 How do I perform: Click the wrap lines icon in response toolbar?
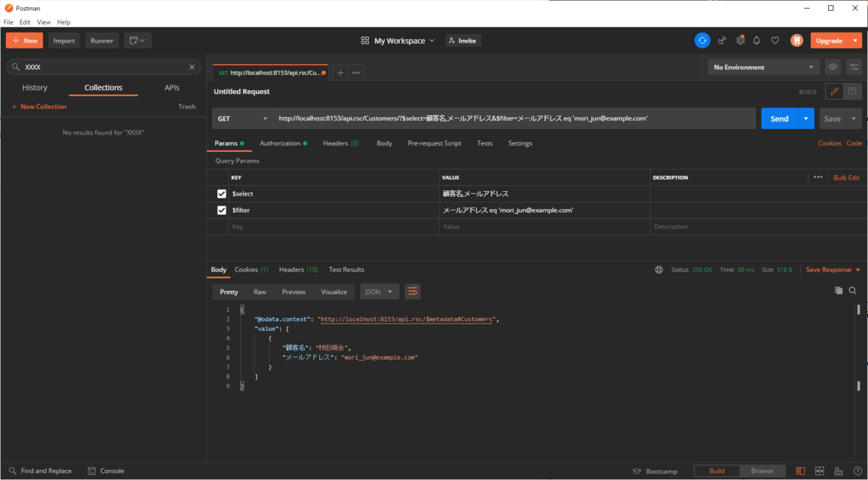[x=412, y=292]
